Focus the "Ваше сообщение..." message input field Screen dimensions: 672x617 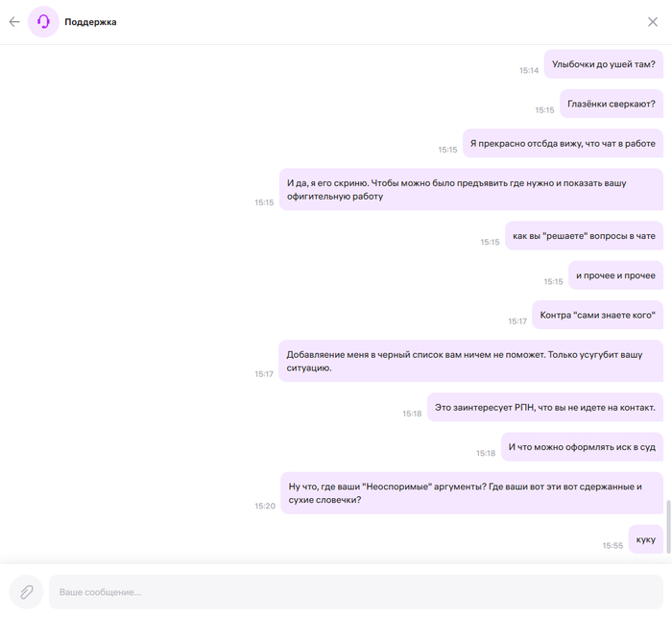coord(356,592)
